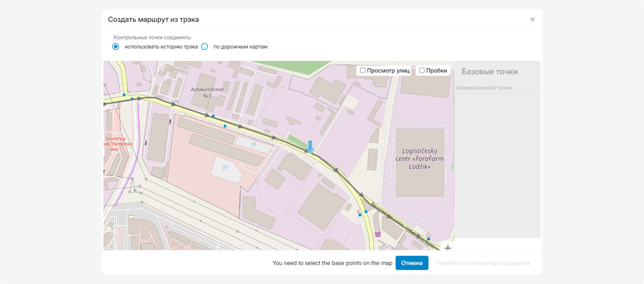This screenshot has height=284, width=644.
Task: Toggle the 'Пробки' traffic checkbox
Action: click(422, 70)
